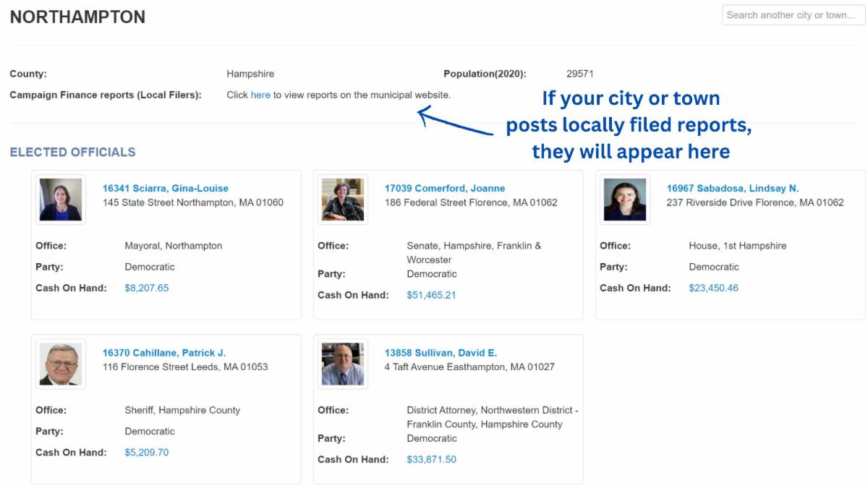Open the 16370 Cahillane, Patrick J. link
868x488 pixels.
pyautogui.click(x=163, y=353)
